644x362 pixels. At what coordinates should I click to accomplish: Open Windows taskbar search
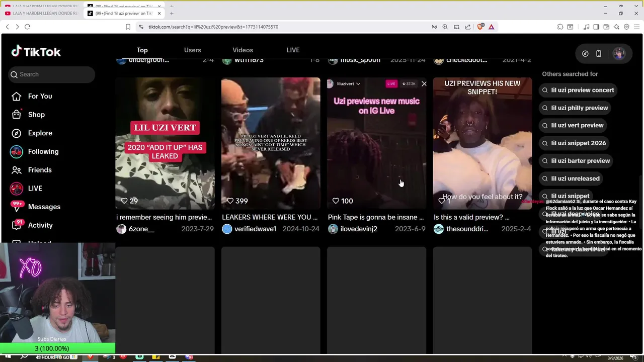(24, 357)
